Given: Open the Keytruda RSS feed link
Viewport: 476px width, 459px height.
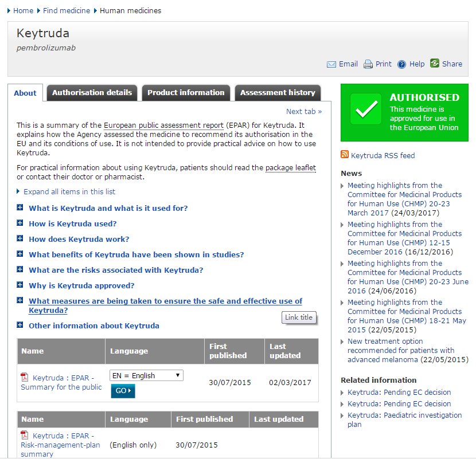Looking at the screenshot, I should [x=383, y=156].
